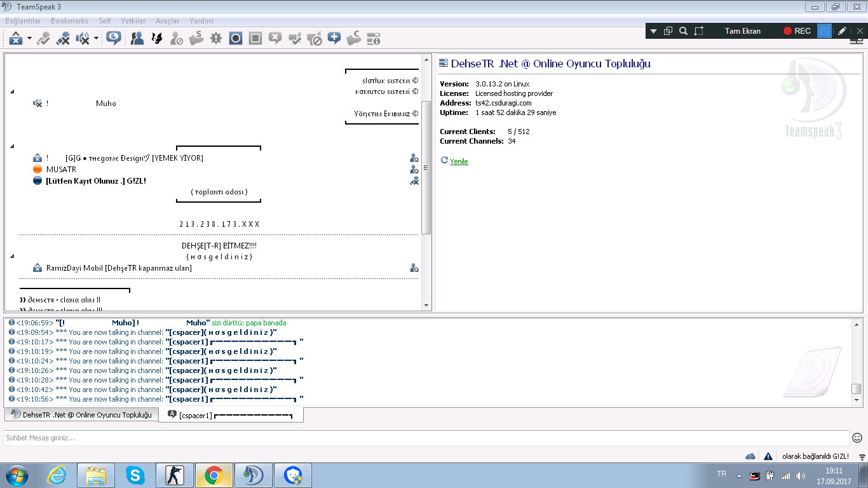Viewport: 868px width, 488px height.
Task: Click the chat log scroll down arrow
Action: pyautogui.click(x=857, y=400)
